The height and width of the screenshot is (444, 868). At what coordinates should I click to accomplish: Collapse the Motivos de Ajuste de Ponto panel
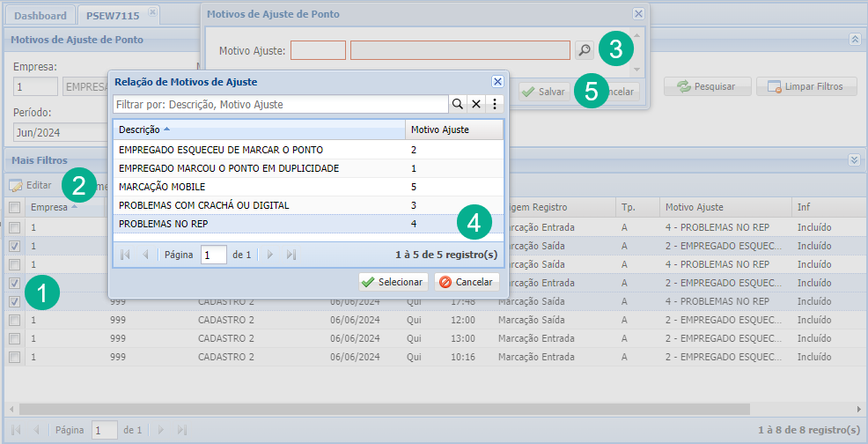854,40
